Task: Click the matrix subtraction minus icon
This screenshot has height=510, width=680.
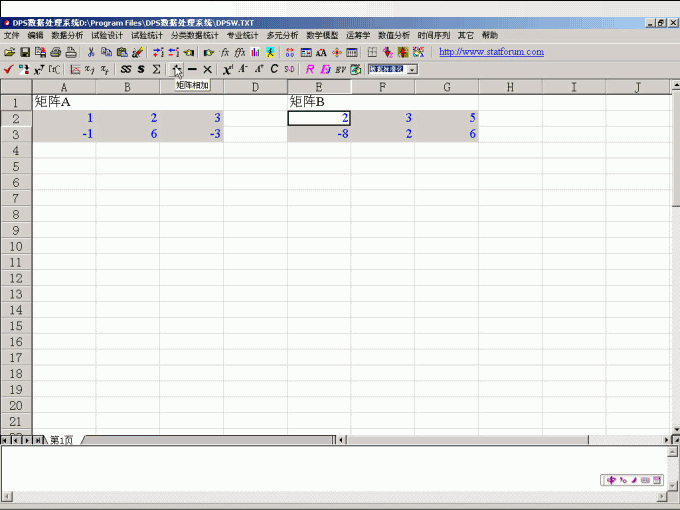Action: (192, 69)
